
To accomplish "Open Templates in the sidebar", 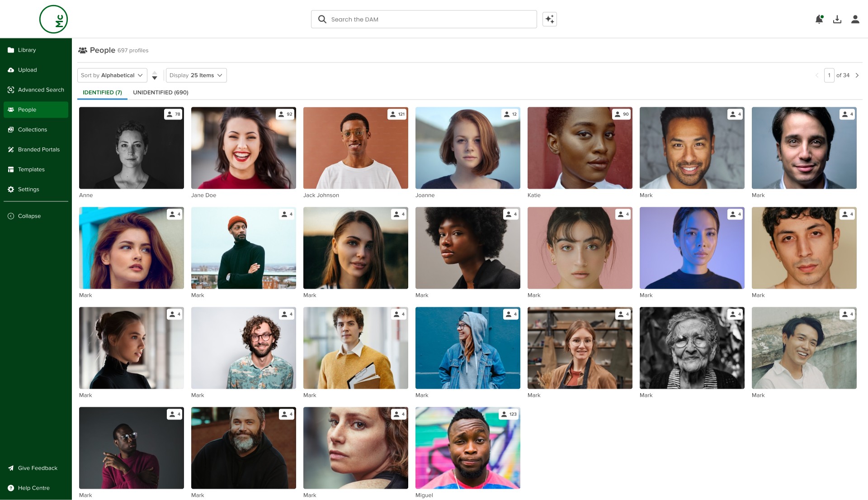I will tap(31, 169).
